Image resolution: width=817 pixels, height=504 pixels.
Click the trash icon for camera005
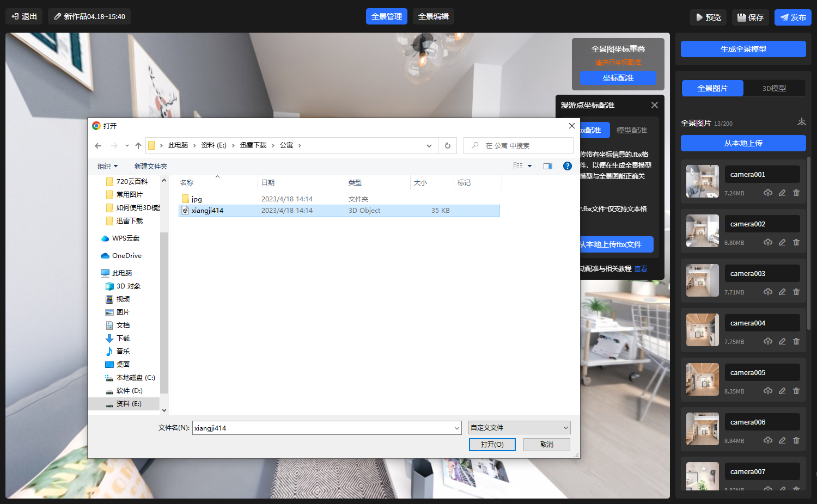point(796,391)
